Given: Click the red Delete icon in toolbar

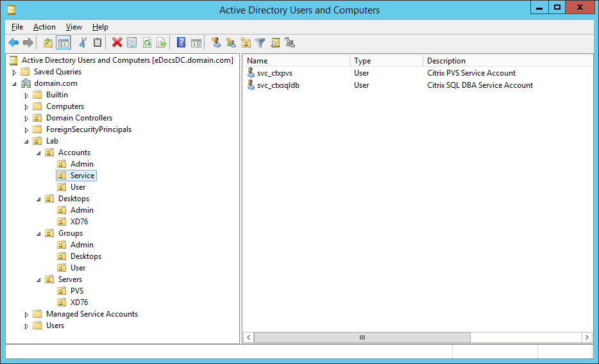Looking at the screenshot, I should [x=117, y=43].
